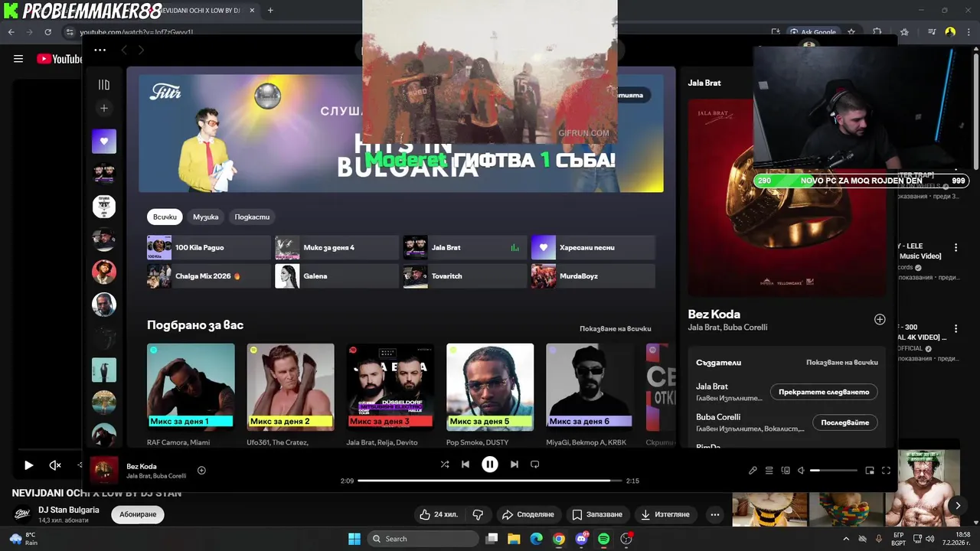
Task: Click Абониране for DJ Stan Bulgaria
Action: point(138,514)
